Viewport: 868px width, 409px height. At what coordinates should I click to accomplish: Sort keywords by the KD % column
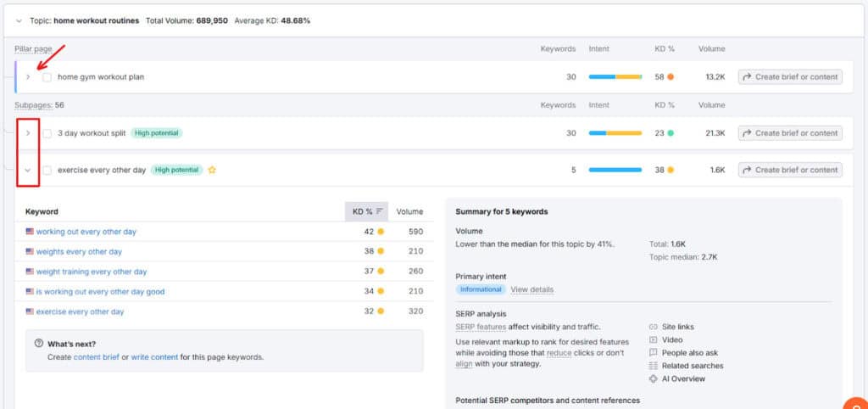click(x=367, y=211)
